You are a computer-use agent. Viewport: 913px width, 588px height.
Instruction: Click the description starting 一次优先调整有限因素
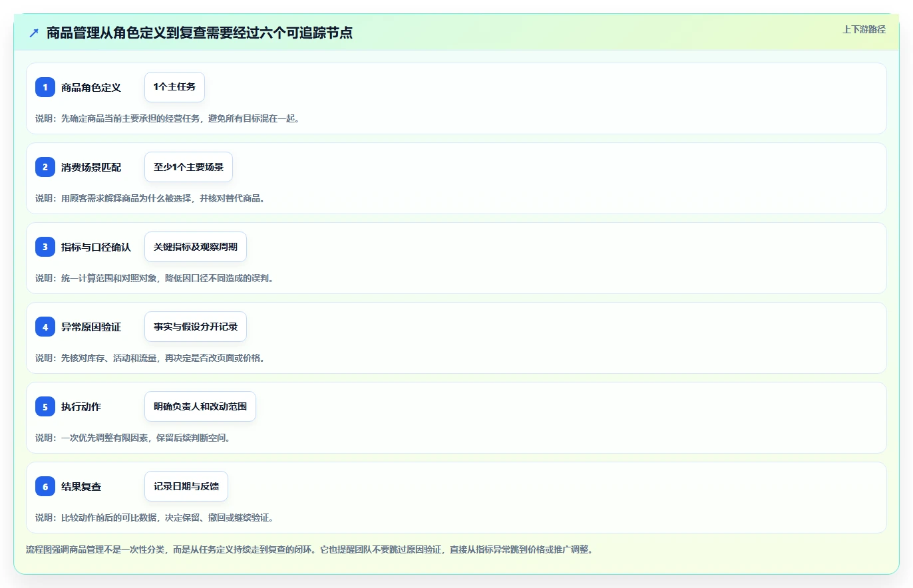pos(132,438)
